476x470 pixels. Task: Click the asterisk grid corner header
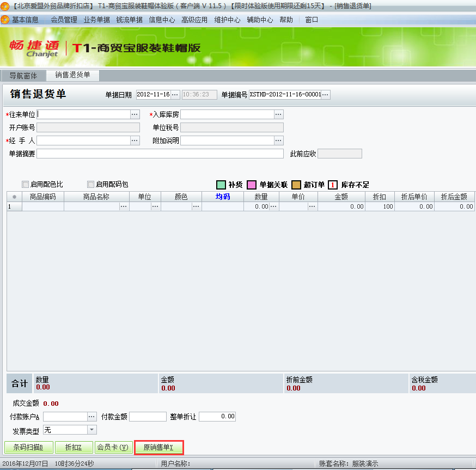pos(14,197)
